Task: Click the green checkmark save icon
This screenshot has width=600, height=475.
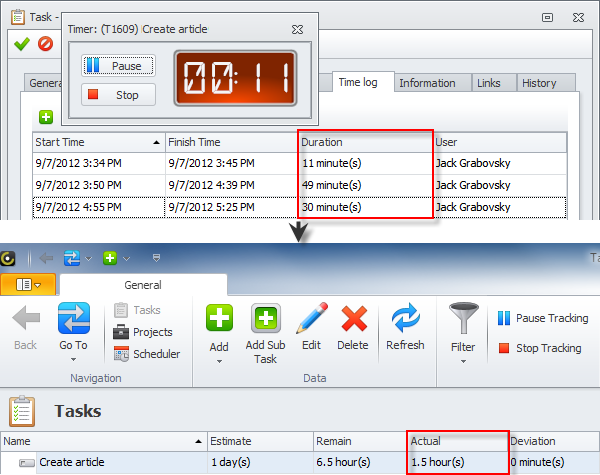Action: coord(22,43)
